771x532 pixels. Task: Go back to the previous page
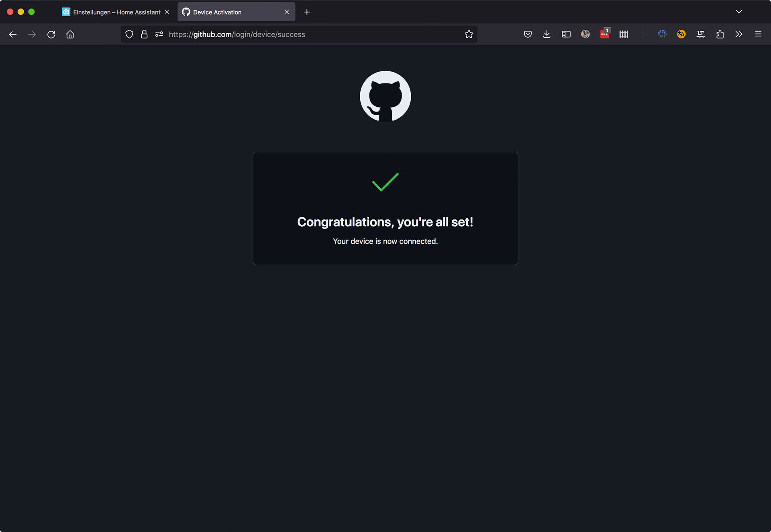[x=13, y=35]
